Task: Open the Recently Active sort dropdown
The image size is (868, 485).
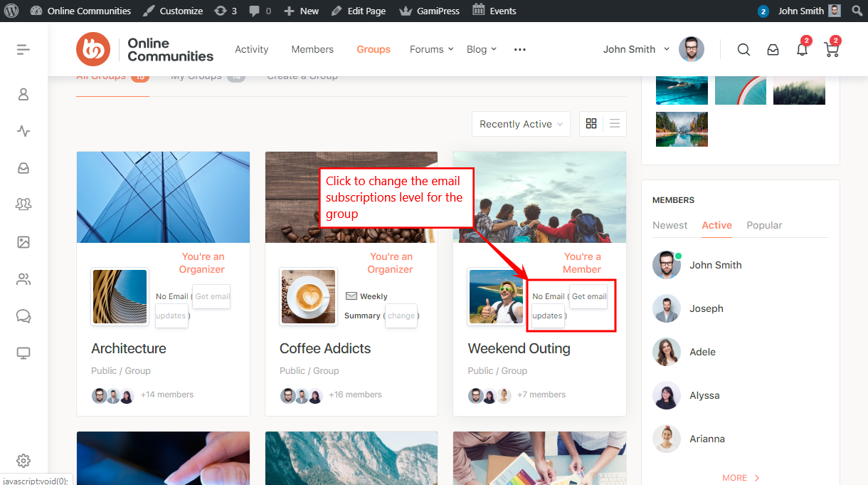Action: pyautogui.click(x=520, y=123)
